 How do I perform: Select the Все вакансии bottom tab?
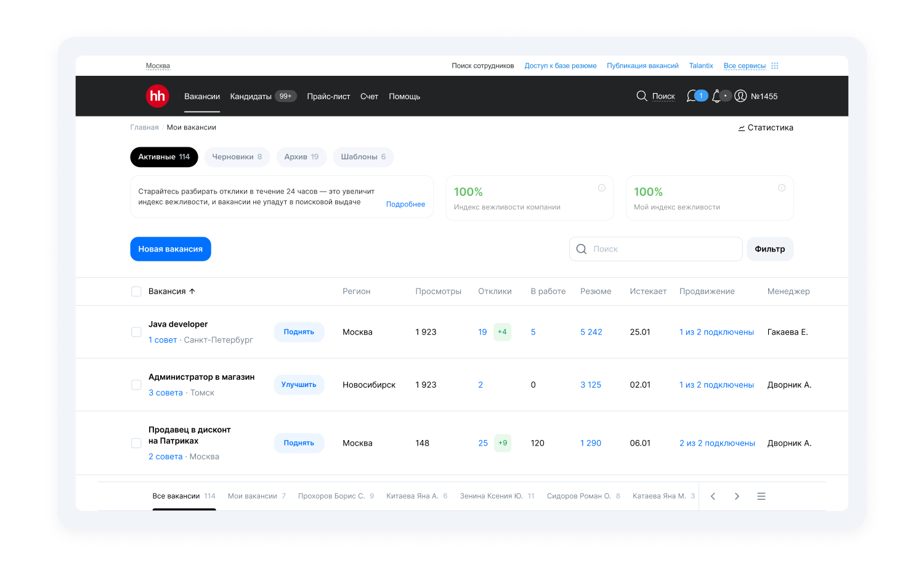(184, 496)
